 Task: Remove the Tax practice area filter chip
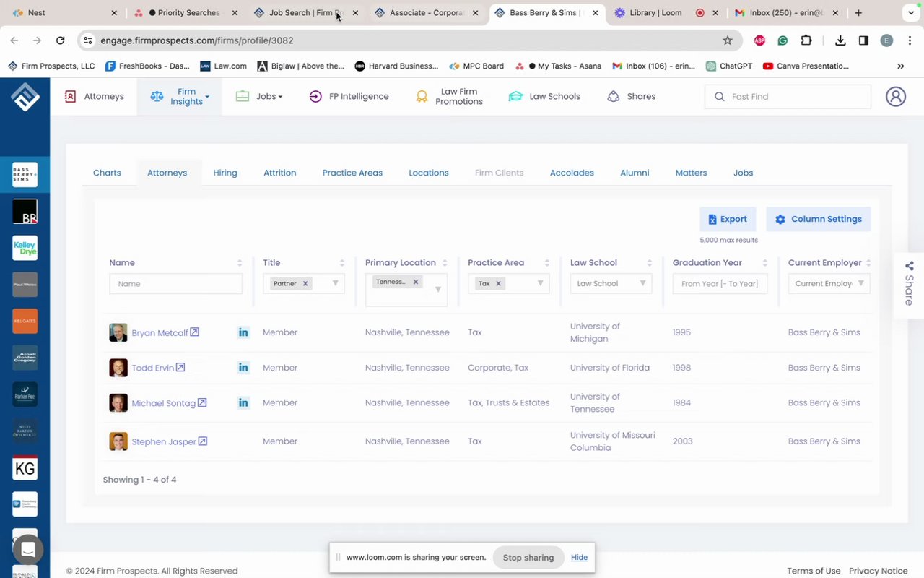(498, 284)
